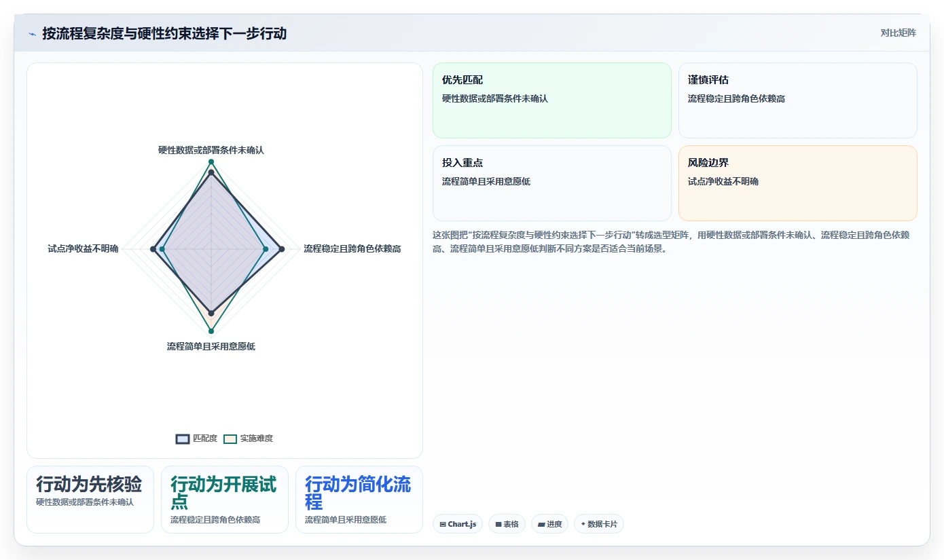Image resolution: width=944 pixels, height=560 pixels.
Task: Click 流程简单且采用意愿低 subtitle under 行动为简化流程
Action: pyautogui.click(x=346, y=520)
